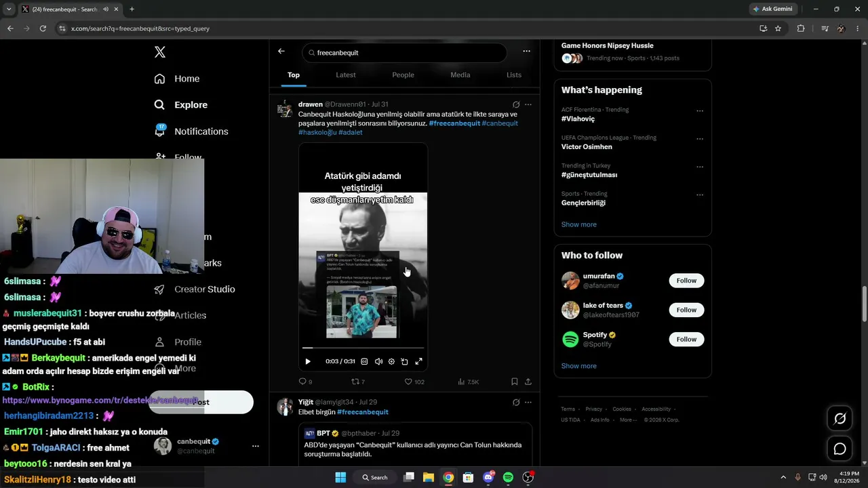Open canbequit account menu dots
The image size is (868, 488).
point(256,446)
